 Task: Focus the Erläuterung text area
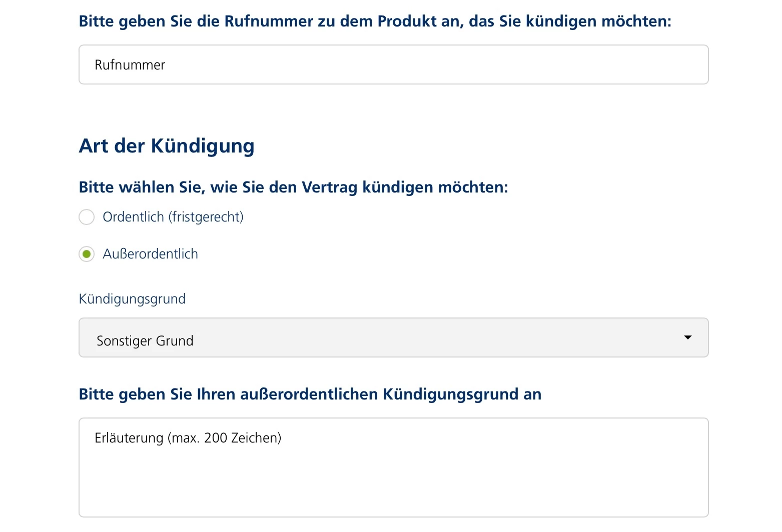393,467
